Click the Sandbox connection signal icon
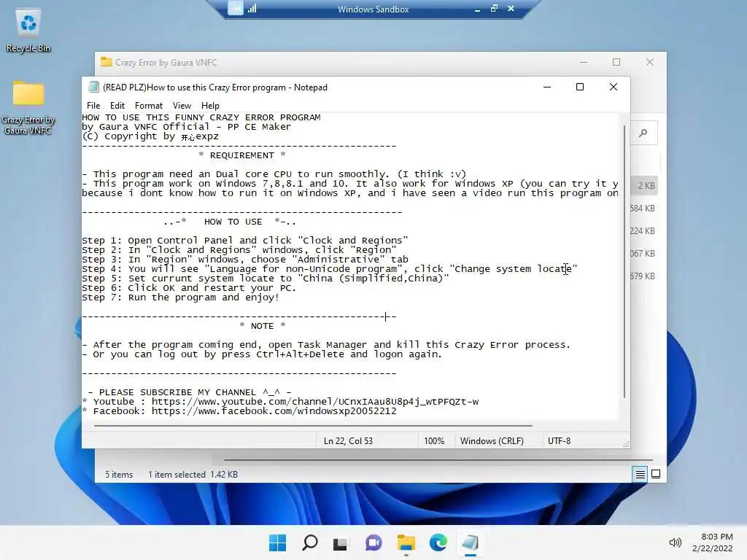This screenshot has width=747, height=560. 252,8
